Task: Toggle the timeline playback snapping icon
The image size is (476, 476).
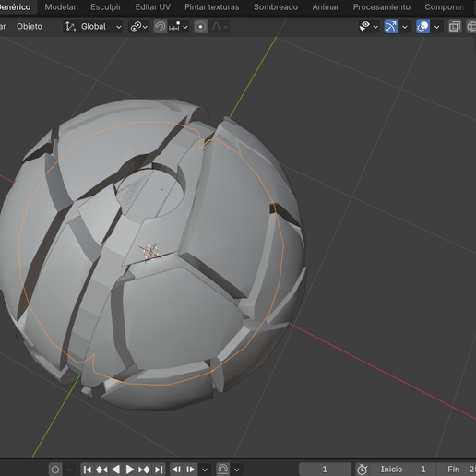Action: [x=223, y=470]
